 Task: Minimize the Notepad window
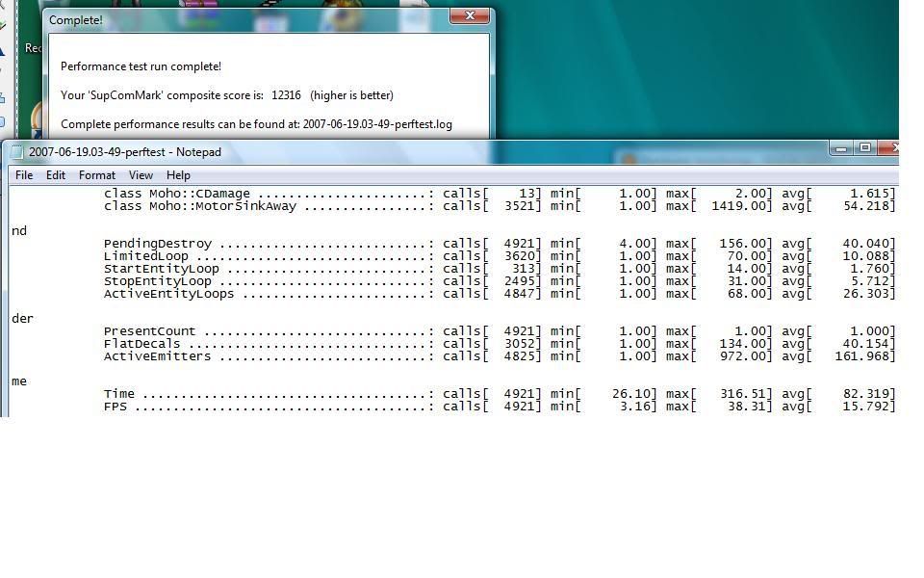pos(841,148)
